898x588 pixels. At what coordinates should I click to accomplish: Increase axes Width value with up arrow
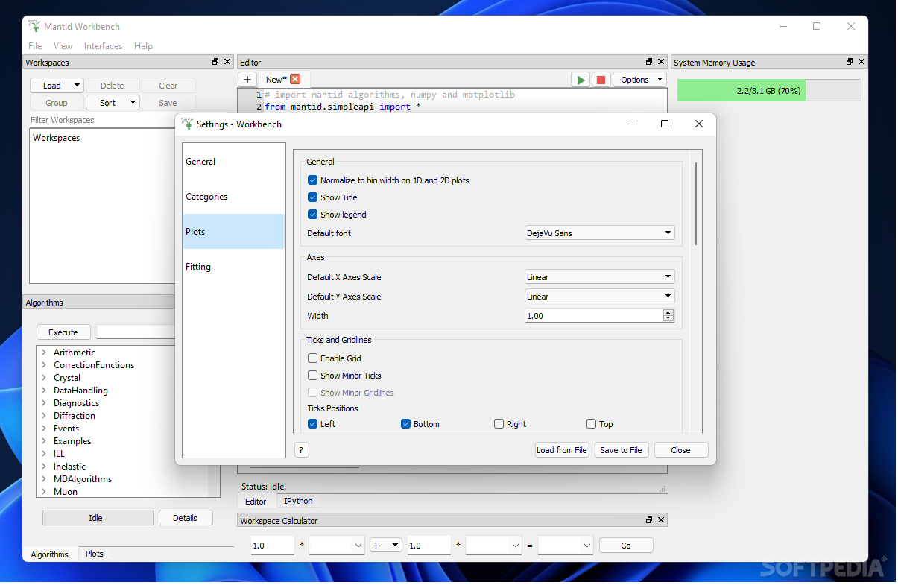(x=668, y=312)
